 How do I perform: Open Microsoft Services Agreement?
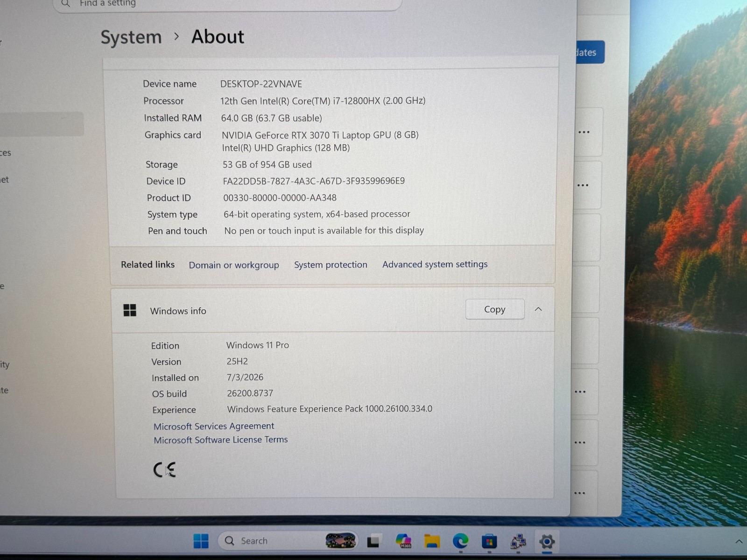pos(214,426)
